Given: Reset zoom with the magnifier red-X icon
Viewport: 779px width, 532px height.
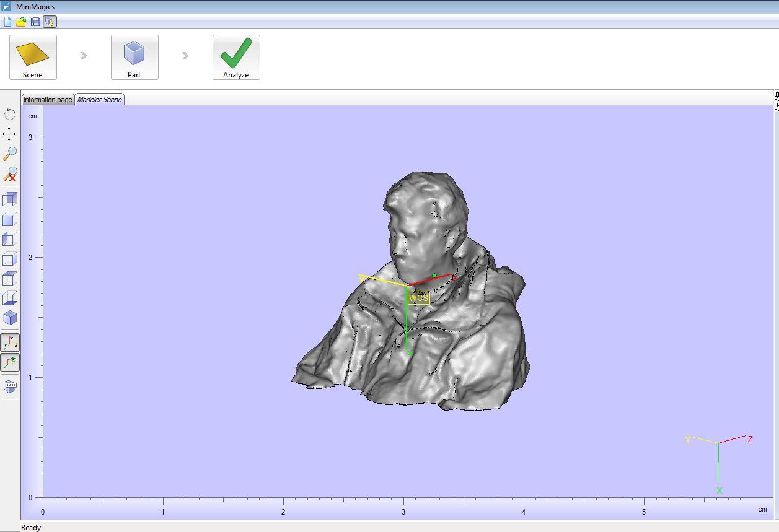Looking at the screenshot, I should pyautogui.click(x=10, y=173).
